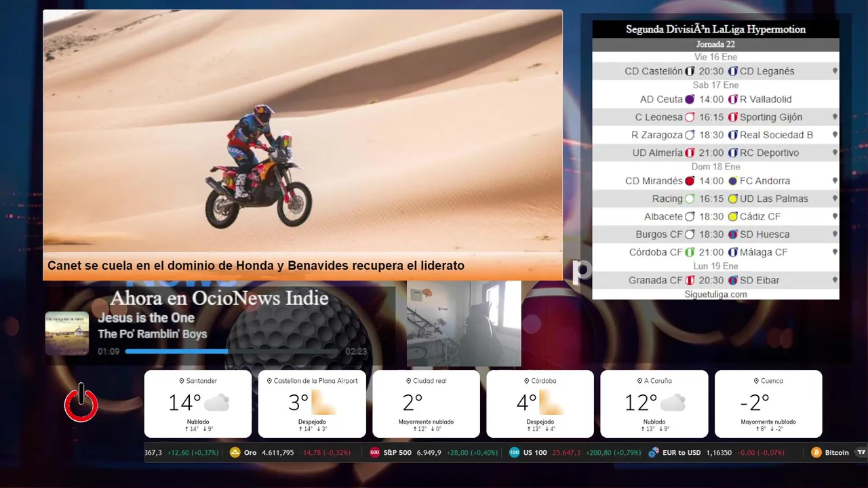The image size is (868, 488).
Task: Click the TradingView logo in the ticker
Action: 862,452
